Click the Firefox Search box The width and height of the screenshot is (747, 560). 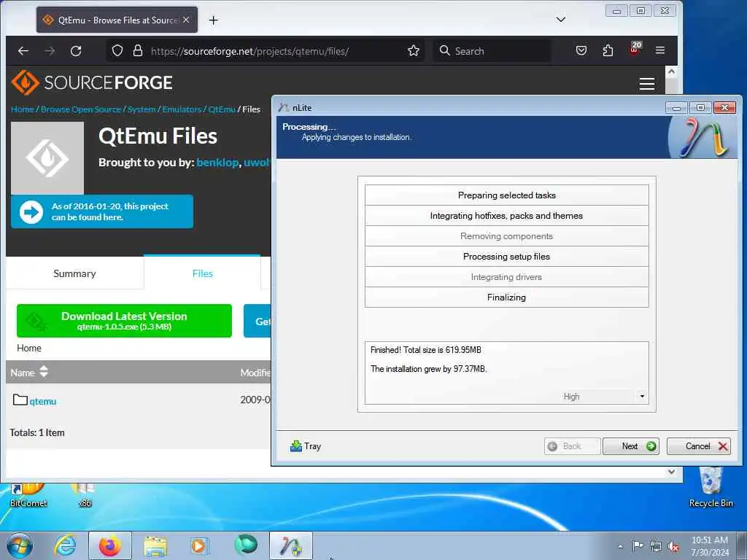point(492,51)
